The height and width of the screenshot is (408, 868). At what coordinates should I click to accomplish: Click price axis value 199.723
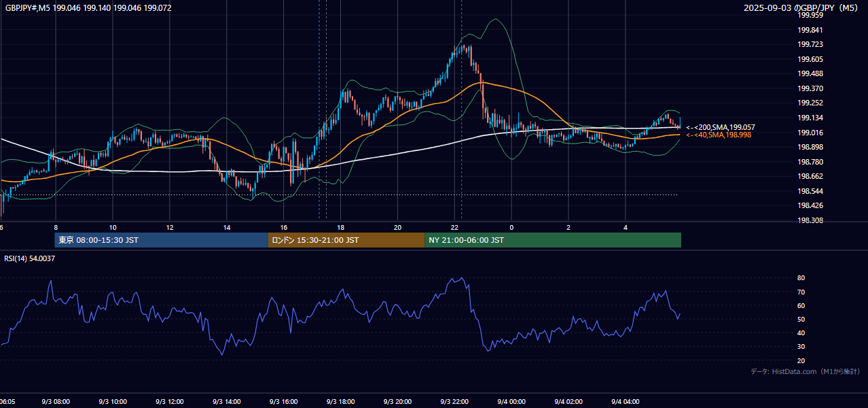coord(810,44)
